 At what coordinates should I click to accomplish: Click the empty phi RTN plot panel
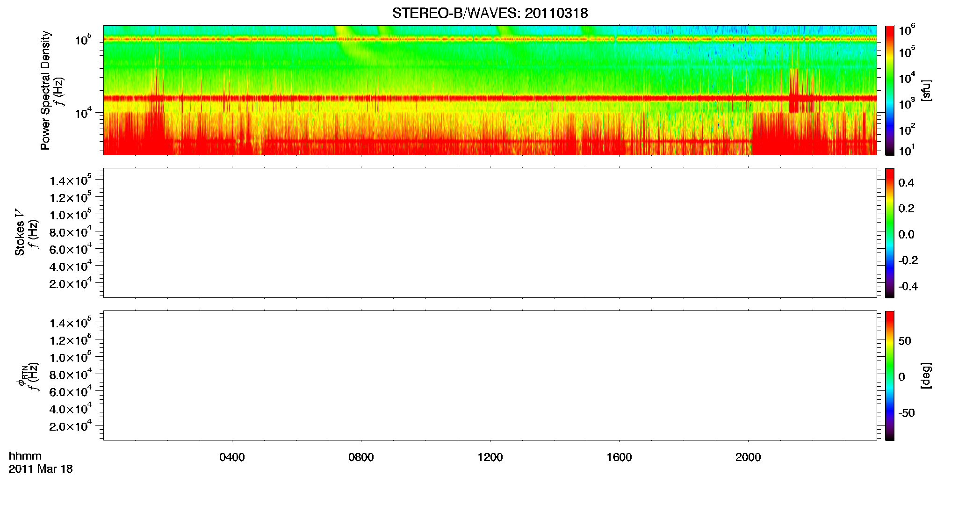pyautogui.click(x=490, y=375)
